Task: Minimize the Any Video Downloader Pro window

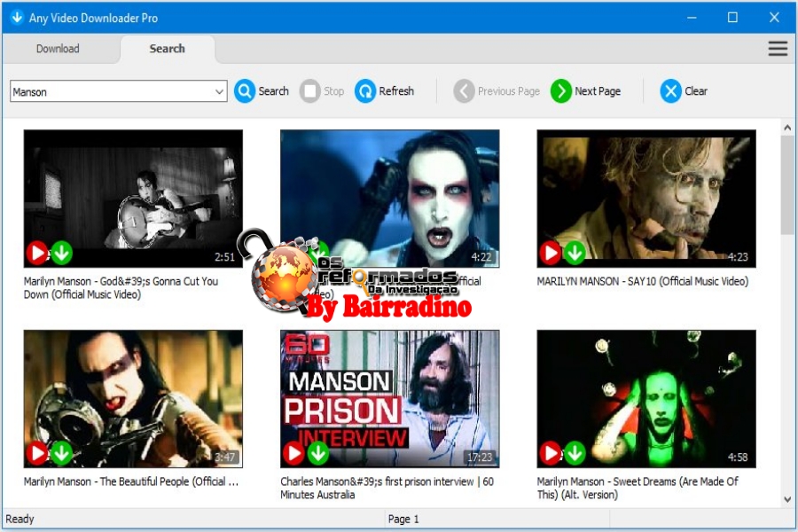Action: click(692, 18)
